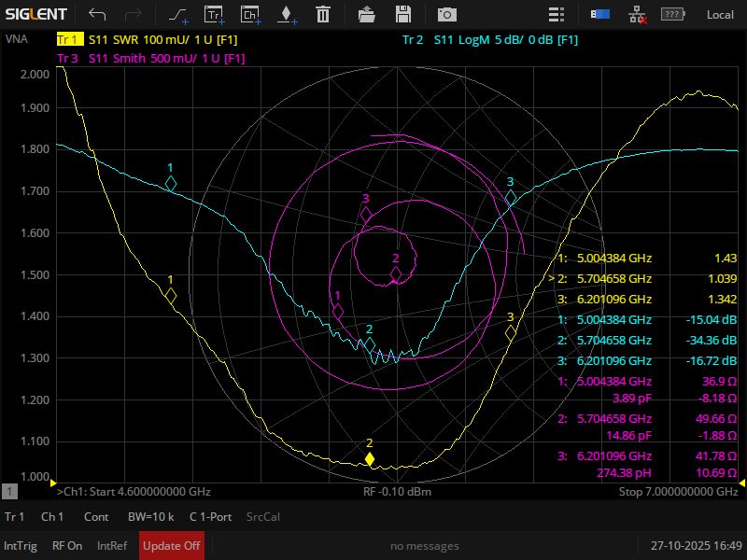Click the undo arrow icon
The width and height of the screenshot is (747, 560).
pos(97,14)
